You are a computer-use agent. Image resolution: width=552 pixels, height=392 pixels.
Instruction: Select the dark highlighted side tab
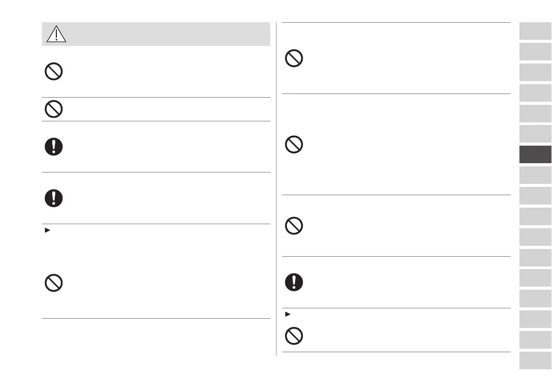tap(535, 154)
